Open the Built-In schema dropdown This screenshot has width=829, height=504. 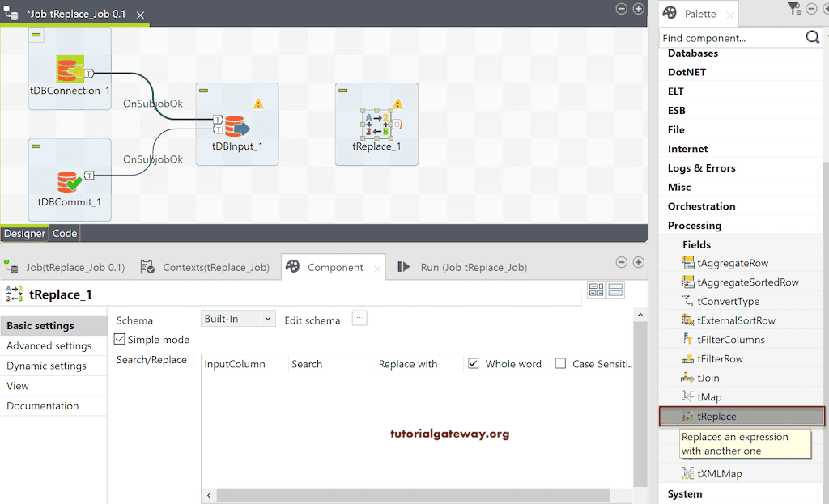click(x=237, y=320)
